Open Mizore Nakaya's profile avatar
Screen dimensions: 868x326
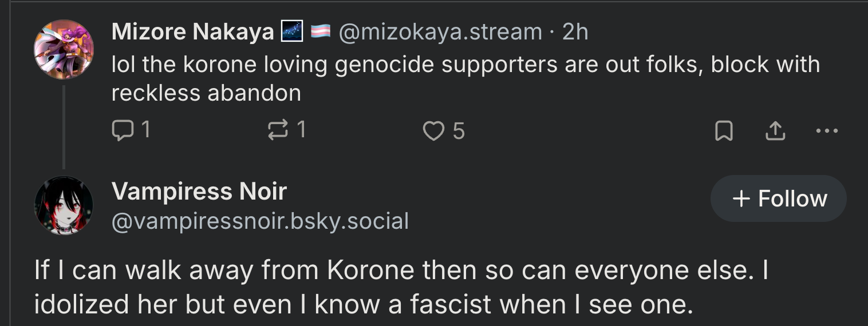click(64, 49)
